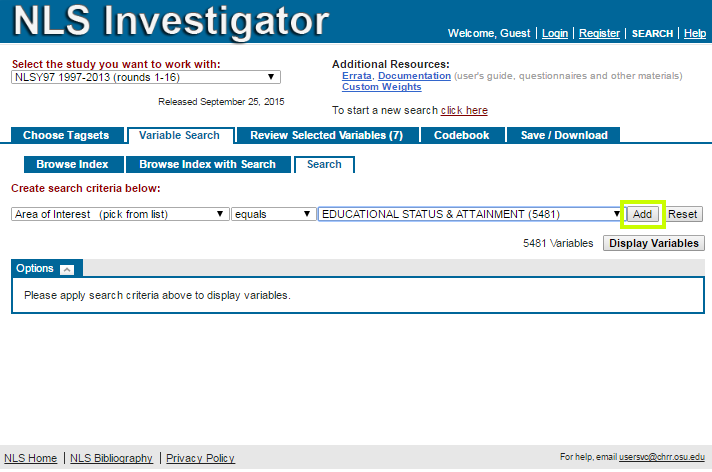The width and height of the screenshot is (712, 472).
Task: Click SEARCH in the header
Action: 652,34
